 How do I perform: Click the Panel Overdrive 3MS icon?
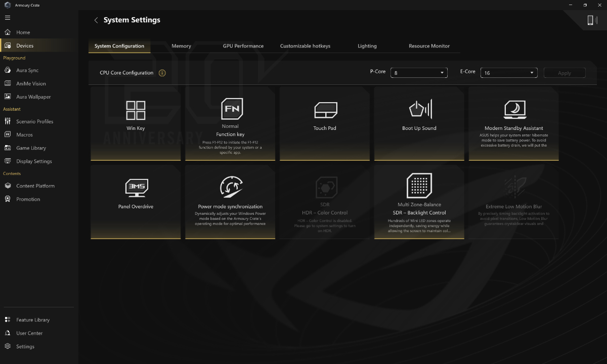(137, 188)
